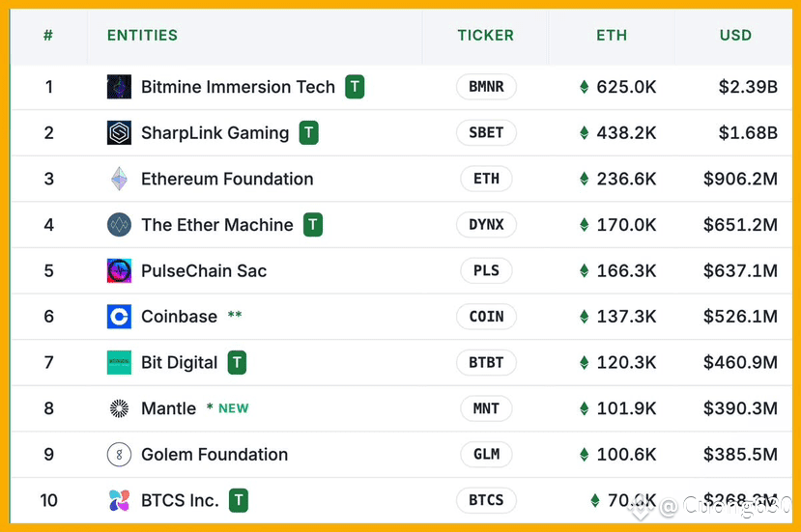
Task: Click the colorful BTCS Inc. logo
Action: (x=119, y=500)
